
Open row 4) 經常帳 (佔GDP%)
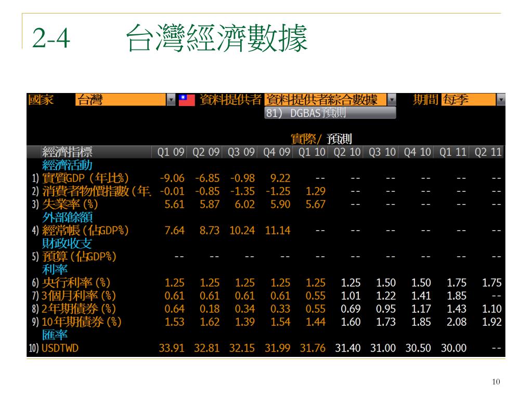81,231
